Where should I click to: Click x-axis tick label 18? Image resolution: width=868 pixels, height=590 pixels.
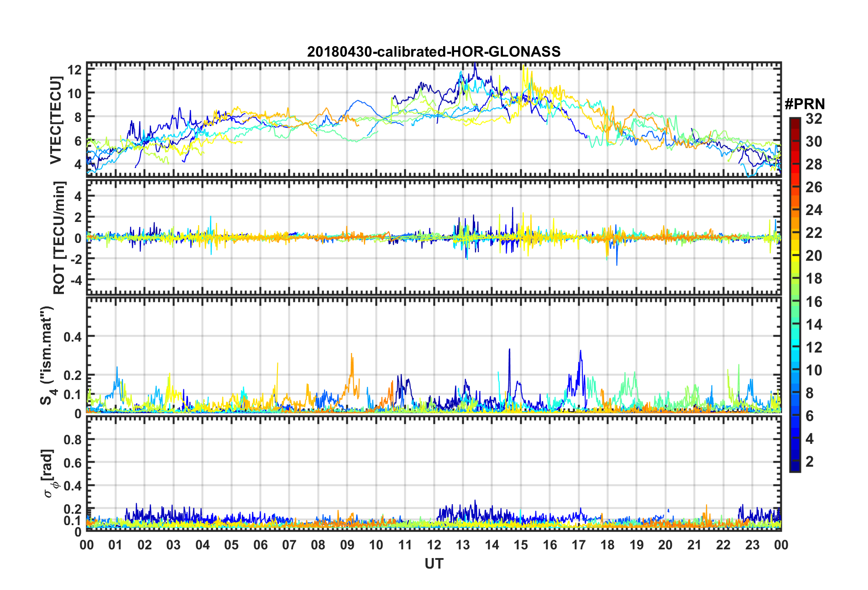607,545
